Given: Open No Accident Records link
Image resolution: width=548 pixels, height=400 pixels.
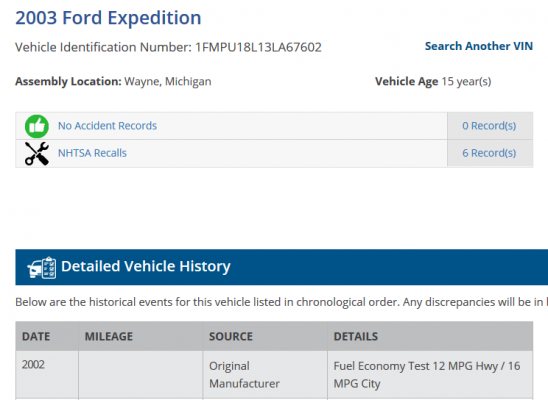Looking at the screenshot, I should 107,126.
